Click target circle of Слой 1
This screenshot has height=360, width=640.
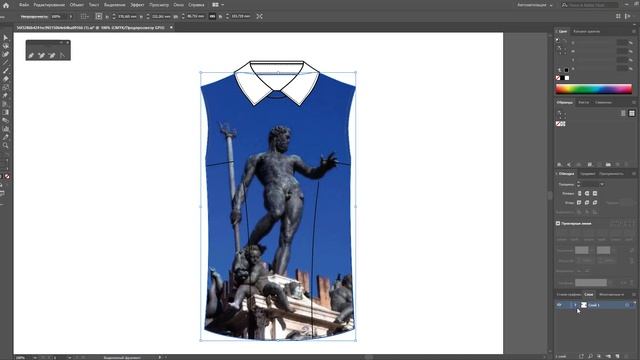click(x=627, y=305)
